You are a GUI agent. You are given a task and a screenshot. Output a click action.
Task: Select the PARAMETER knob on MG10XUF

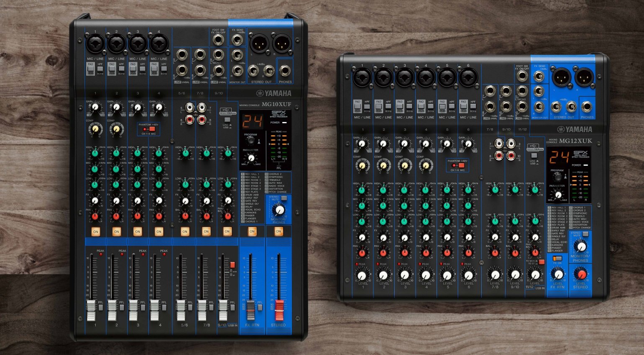(x=250, y=158)
